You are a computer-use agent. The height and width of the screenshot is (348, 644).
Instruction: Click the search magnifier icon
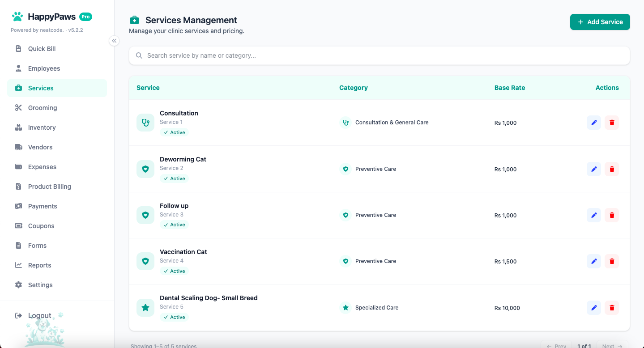tap(139, 55)
